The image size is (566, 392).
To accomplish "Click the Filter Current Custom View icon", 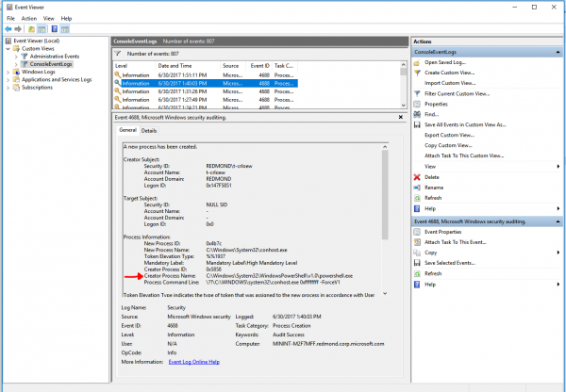I will 417,94.
